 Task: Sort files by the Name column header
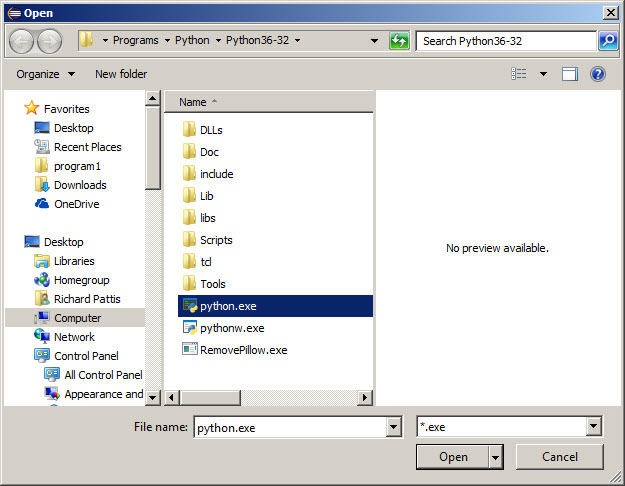[192, 102]
